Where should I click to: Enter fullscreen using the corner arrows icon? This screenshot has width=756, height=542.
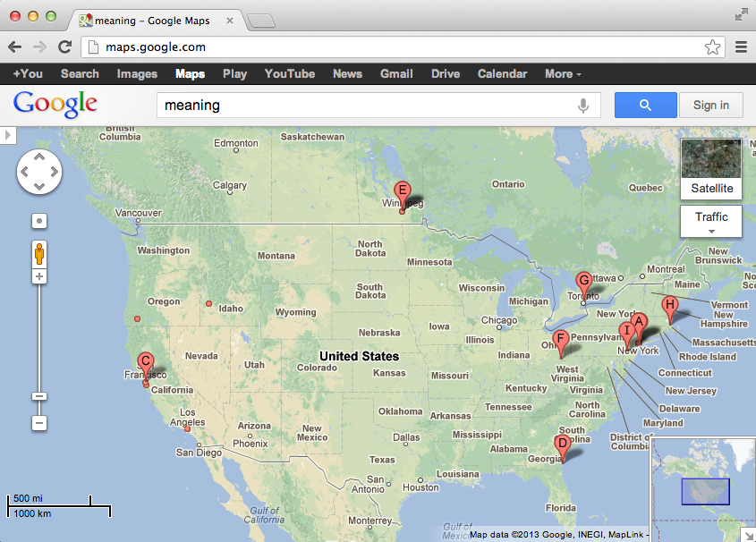741,15
